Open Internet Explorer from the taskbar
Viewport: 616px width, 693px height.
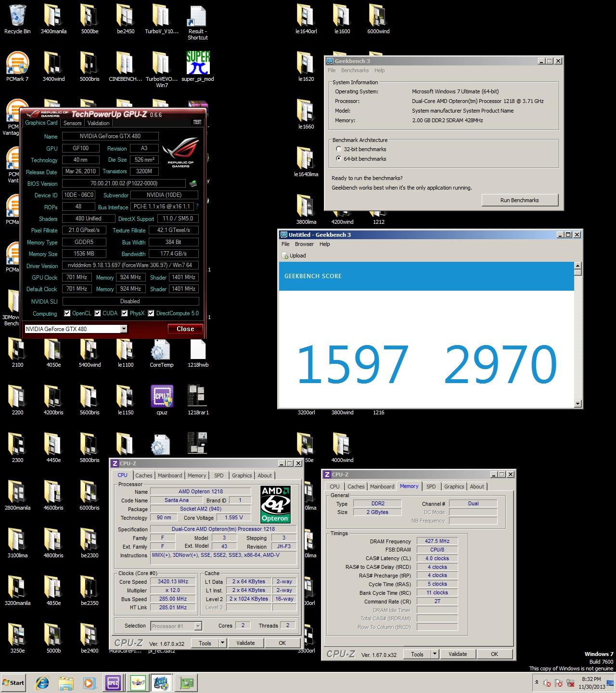click(x=42, y=682)
